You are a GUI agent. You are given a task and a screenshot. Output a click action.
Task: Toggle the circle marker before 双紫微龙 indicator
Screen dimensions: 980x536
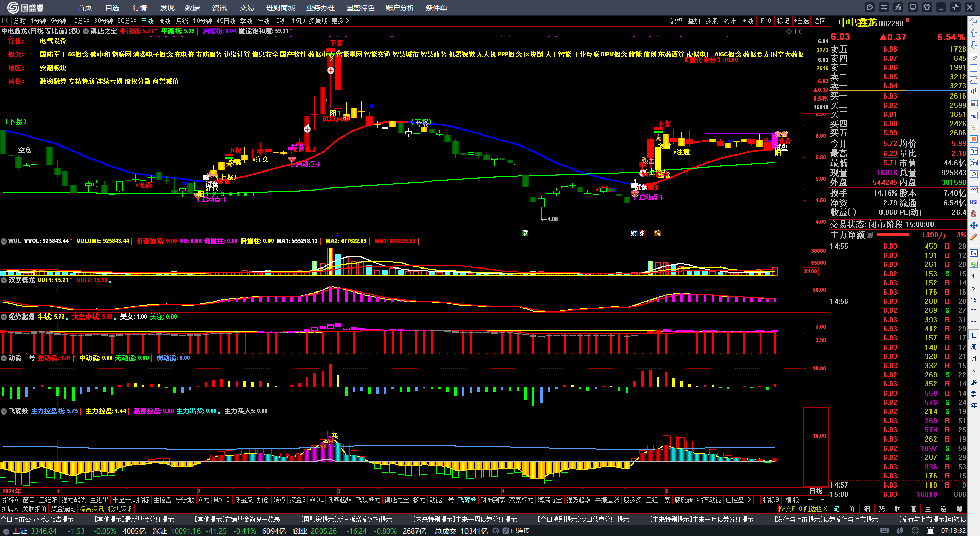click(4, 280)
